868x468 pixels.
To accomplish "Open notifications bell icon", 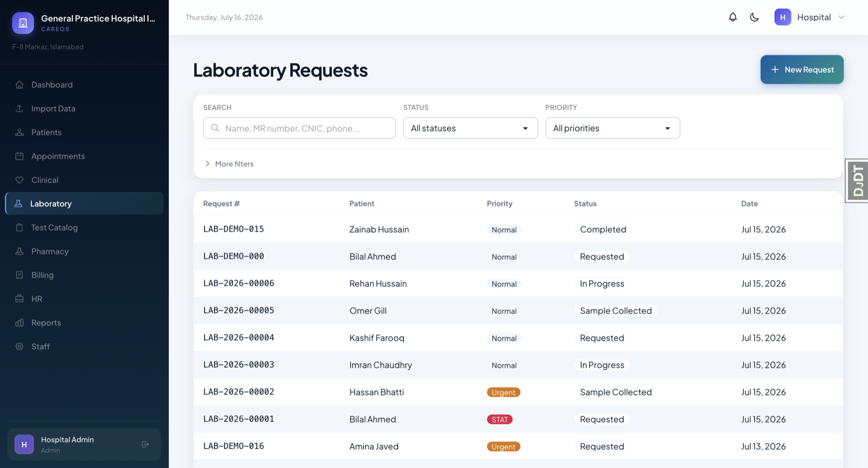I will coord(733,17).
